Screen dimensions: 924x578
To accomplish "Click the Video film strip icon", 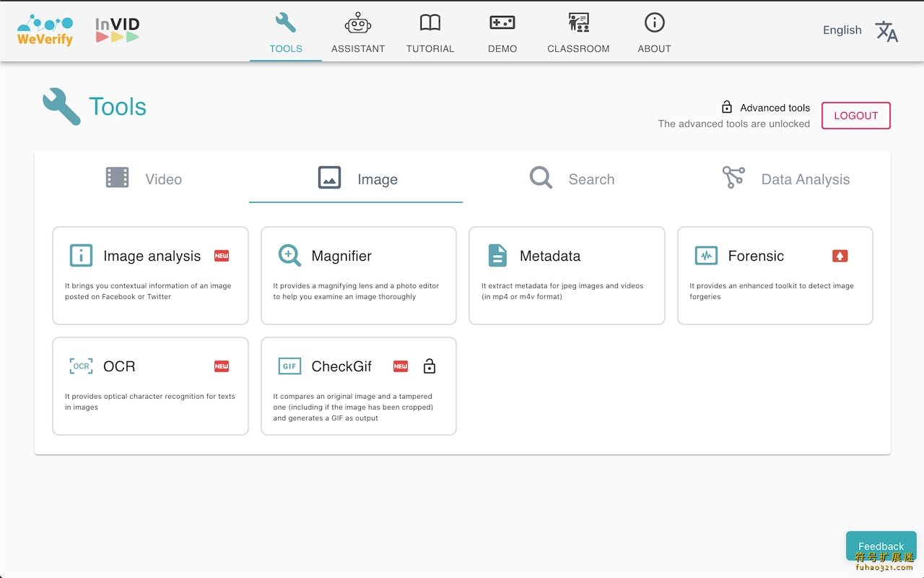I will tap(117, 178).
